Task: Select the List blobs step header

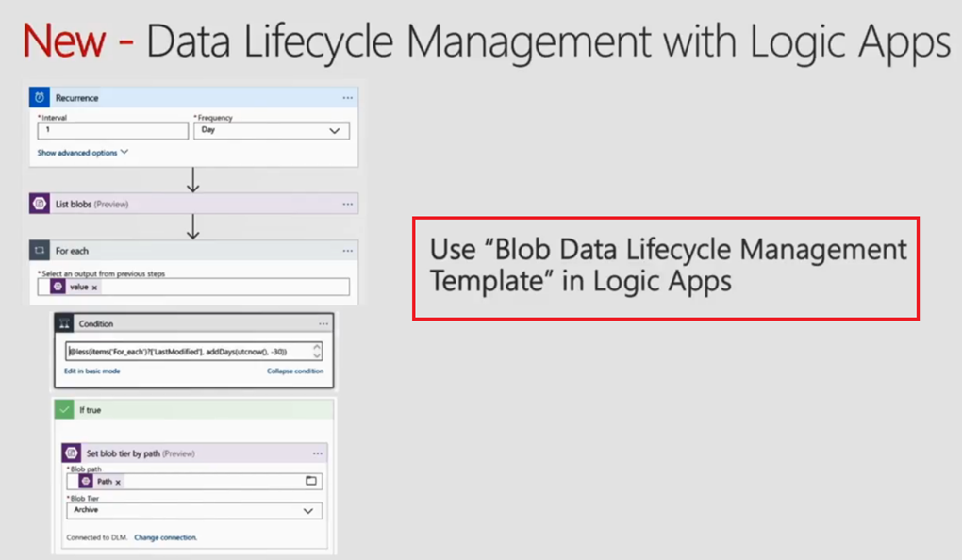Action: coord(194,204)
